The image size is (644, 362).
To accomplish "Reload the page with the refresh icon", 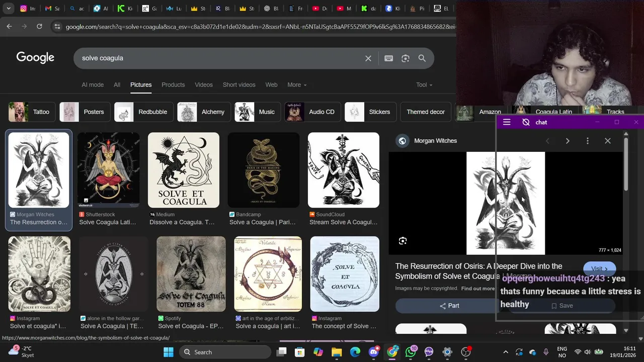I will 39,26.
